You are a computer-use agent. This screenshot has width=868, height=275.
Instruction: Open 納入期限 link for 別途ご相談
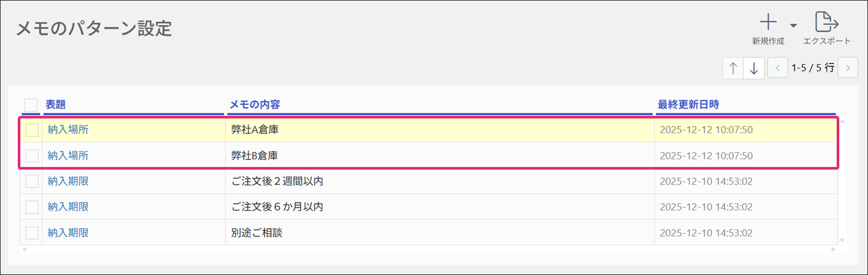coord(68,233)
